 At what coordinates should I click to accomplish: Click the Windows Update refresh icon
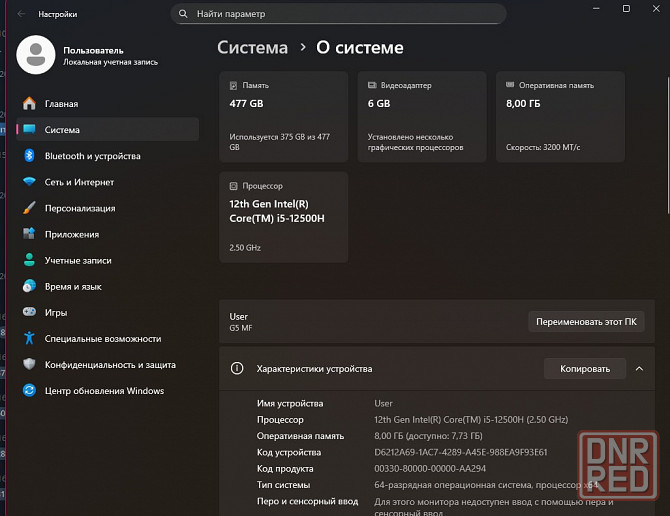[x=29, y=390]
